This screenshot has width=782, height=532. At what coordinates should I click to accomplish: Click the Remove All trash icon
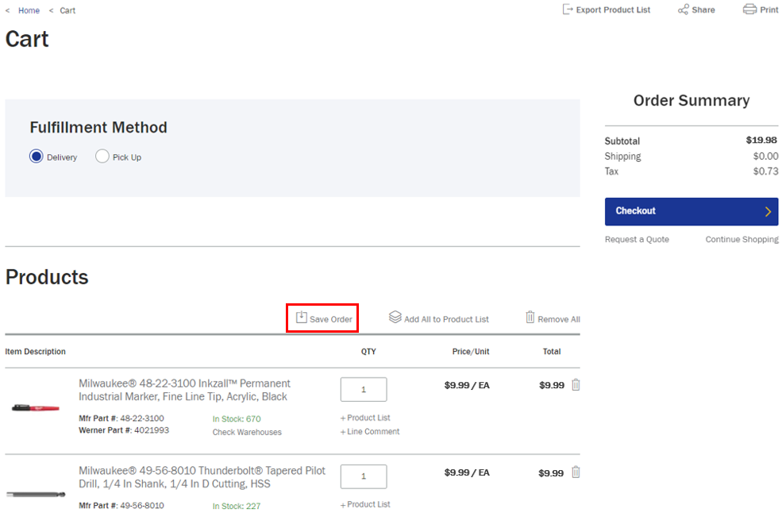click(x=530, y=317)
